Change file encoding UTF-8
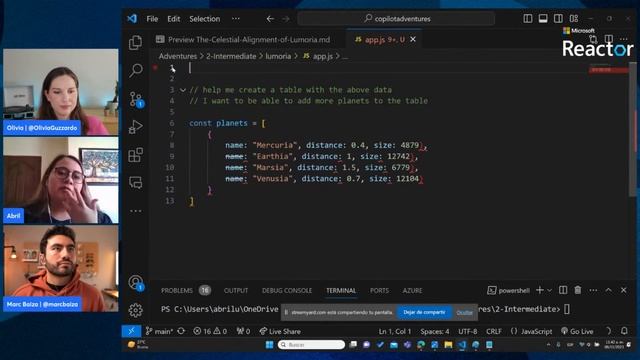The image size is (640, 360). pyautogui.click(x=467, y=331)
